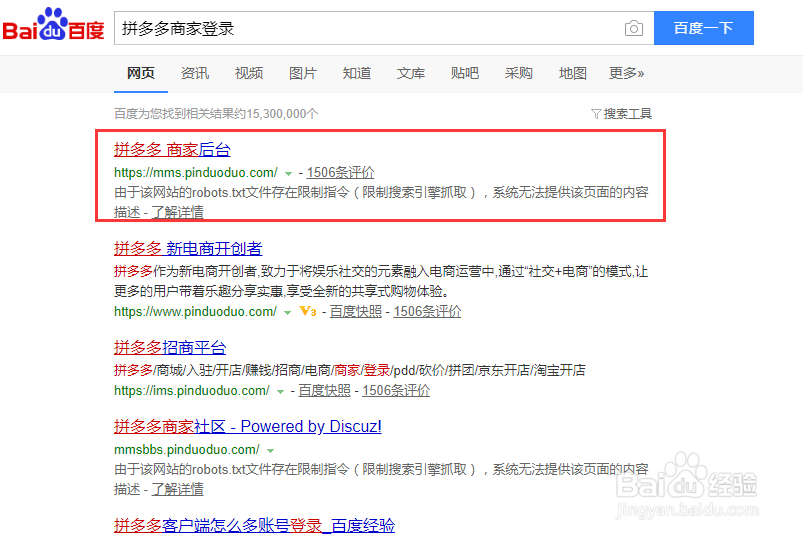This screenshot has height=538, width=803.
Task: Select the 网页 tab
Action: tap(141, 73)
